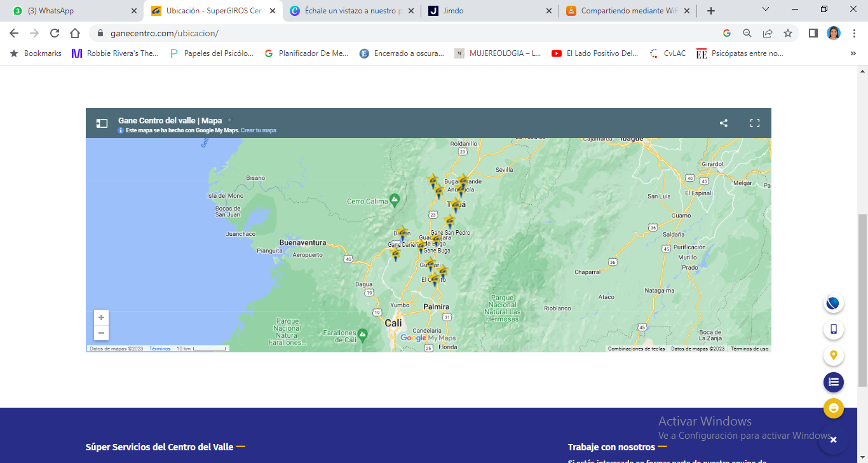The image size is (868, 463).
Task: Select the Gane marker on Darién
Action: coord(402,233)
